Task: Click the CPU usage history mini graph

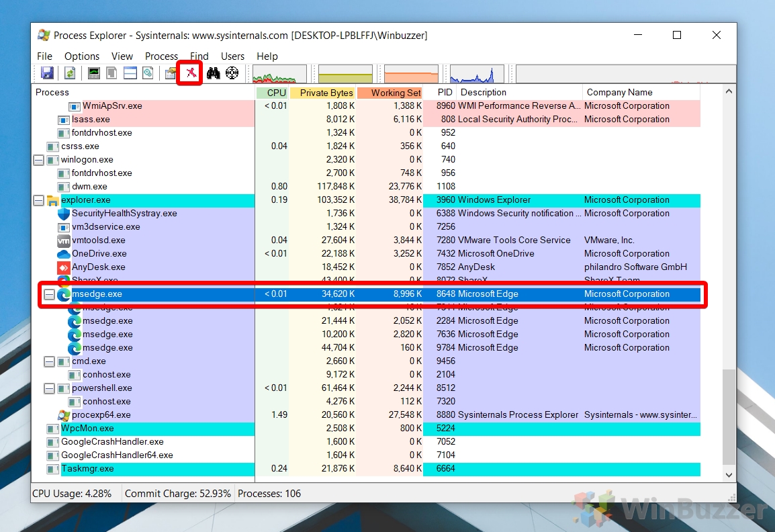Action: pos(280,74)
